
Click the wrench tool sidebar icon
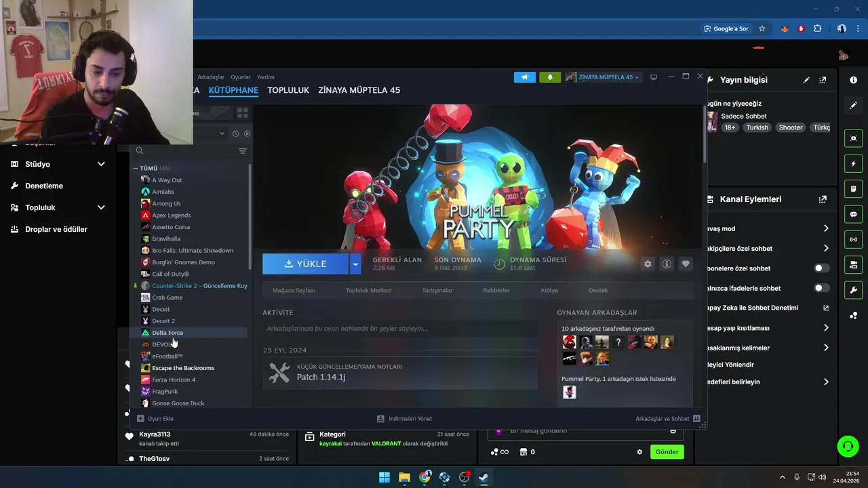click(x=853, y=290)
